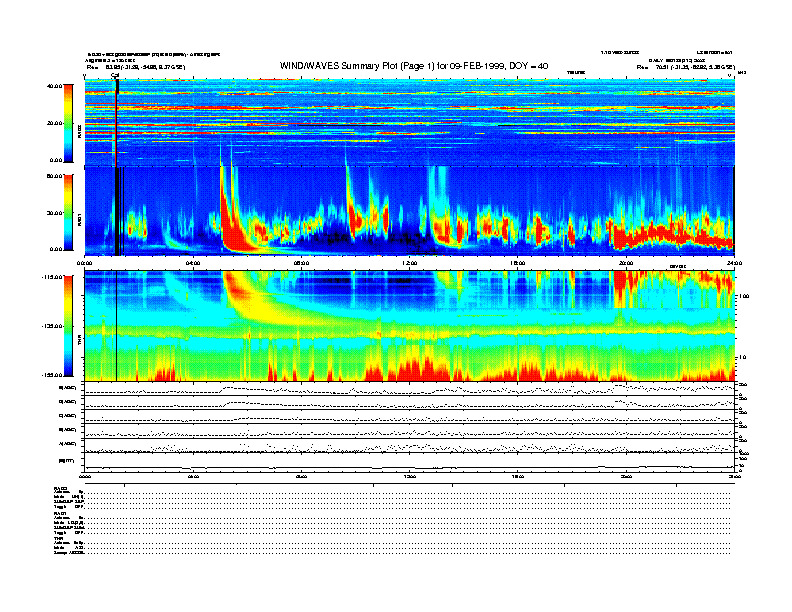Click 12:00 tick label under RAD1 panel
The width and height of the screenshot is (792, 612).
(x=410, y=263)
